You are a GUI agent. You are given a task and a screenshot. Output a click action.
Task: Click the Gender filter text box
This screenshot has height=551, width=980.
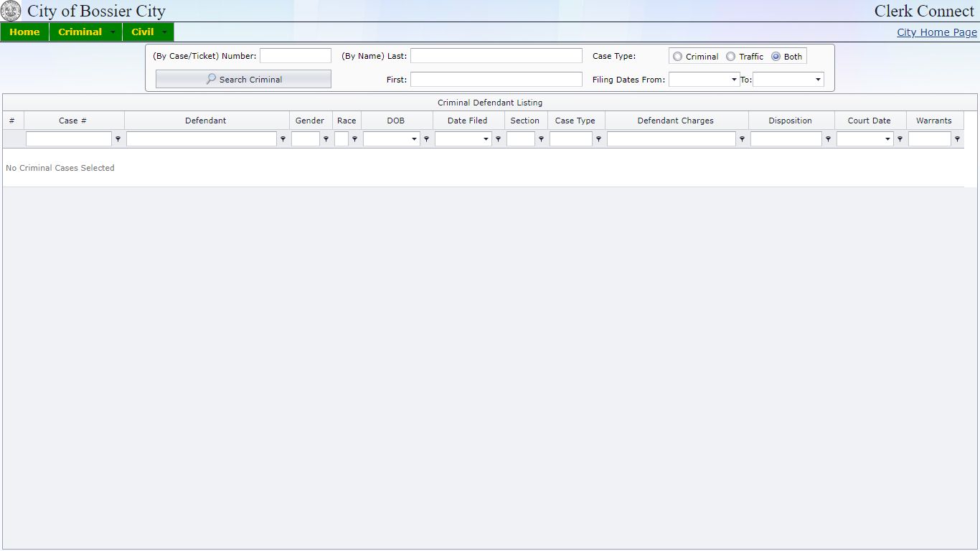coord(306,139)
